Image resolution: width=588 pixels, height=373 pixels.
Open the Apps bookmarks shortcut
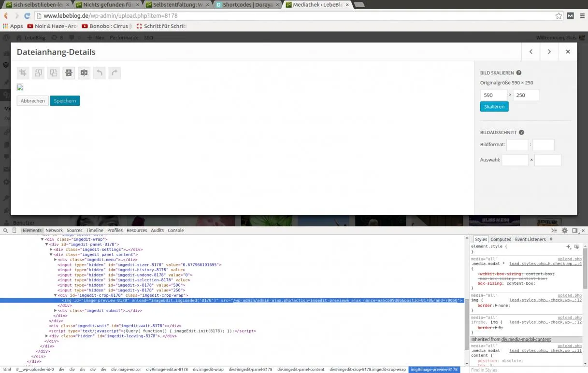[13, 26]
